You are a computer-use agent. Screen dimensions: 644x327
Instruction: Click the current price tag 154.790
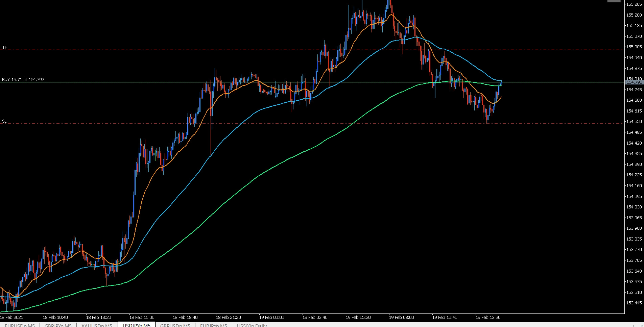coord(634,82)
